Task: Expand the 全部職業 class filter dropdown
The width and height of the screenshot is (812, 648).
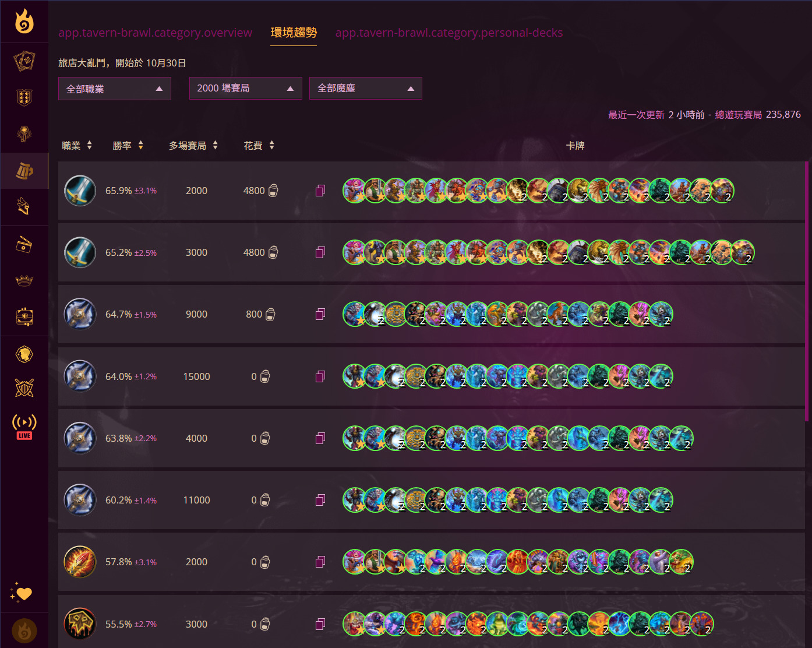Action: tap(114, 89)
